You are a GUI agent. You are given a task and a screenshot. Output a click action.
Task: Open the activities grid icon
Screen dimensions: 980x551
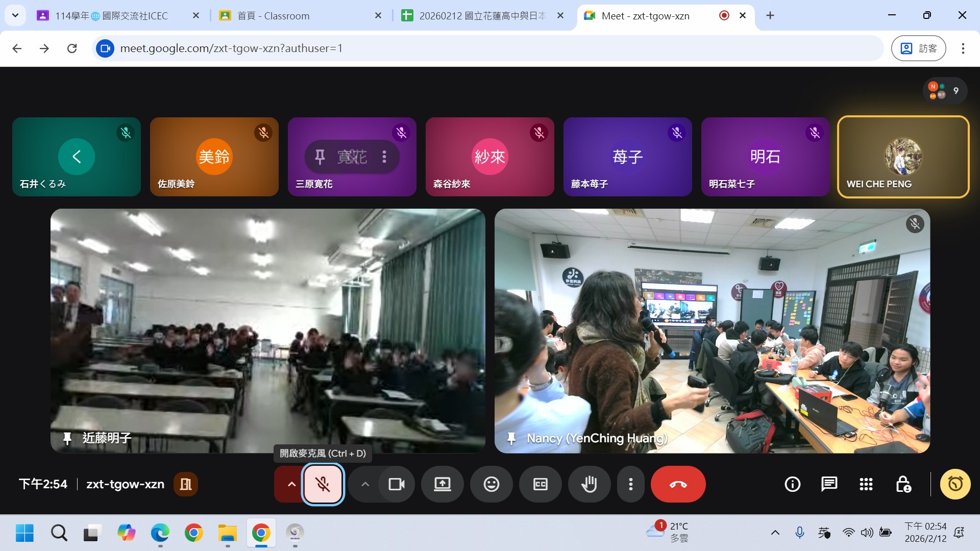[866, 484]
